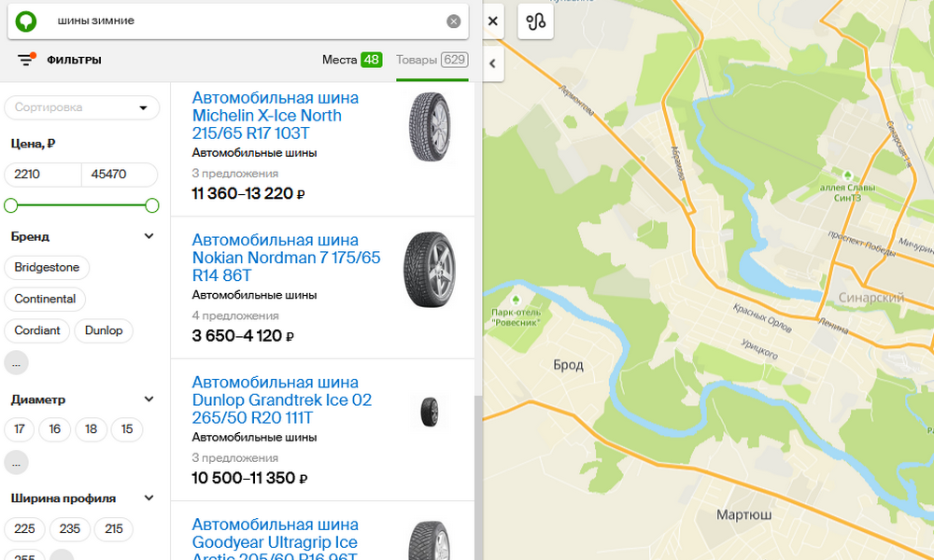Open the filters icon with orange dot
The width and height of the screenshot is (934, 560).
[x=26, y=60]
